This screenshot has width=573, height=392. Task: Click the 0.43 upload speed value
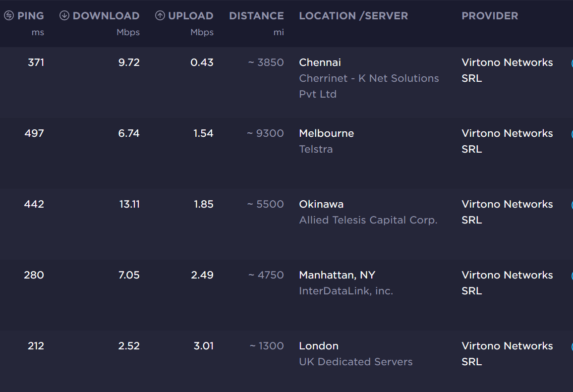(202, 62)
